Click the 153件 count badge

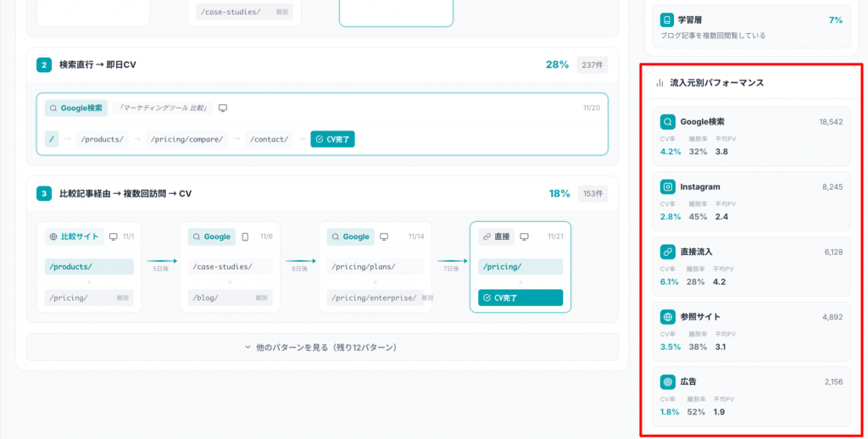[x=592, y=193]
